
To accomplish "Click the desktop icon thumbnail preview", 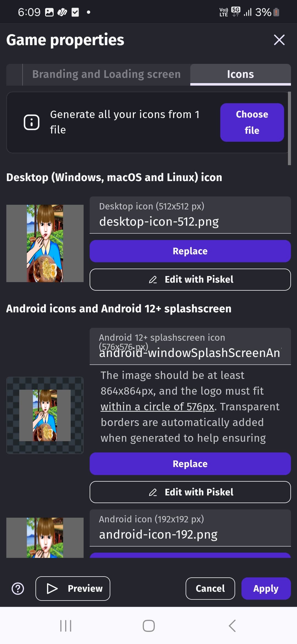I will (45, 243).
